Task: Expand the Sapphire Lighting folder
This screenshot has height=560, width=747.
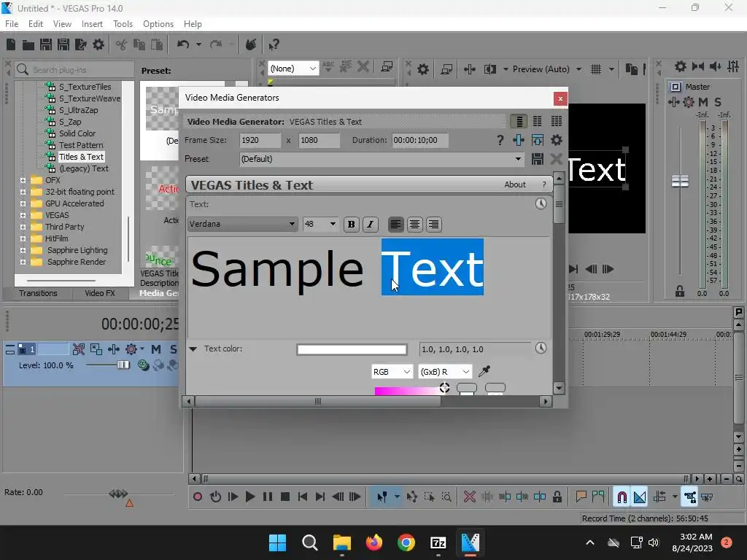Action: pyautogui.click(x=23, y=250)
